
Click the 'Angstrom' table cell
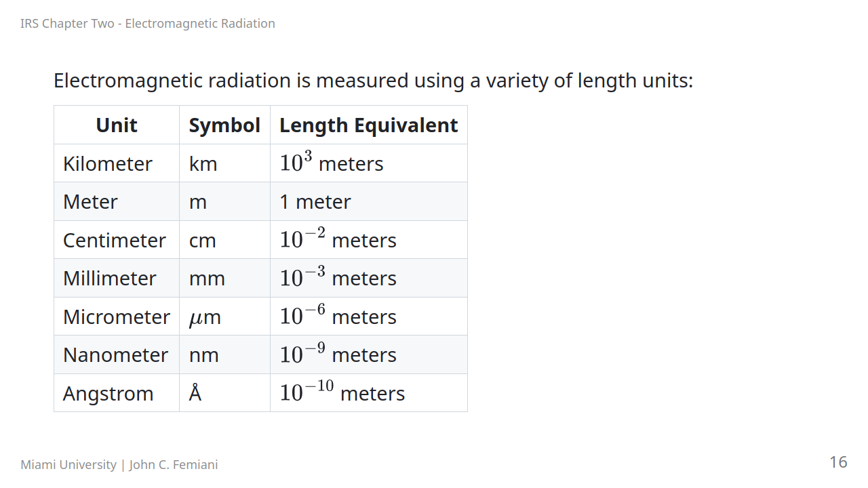pos(108,394)
